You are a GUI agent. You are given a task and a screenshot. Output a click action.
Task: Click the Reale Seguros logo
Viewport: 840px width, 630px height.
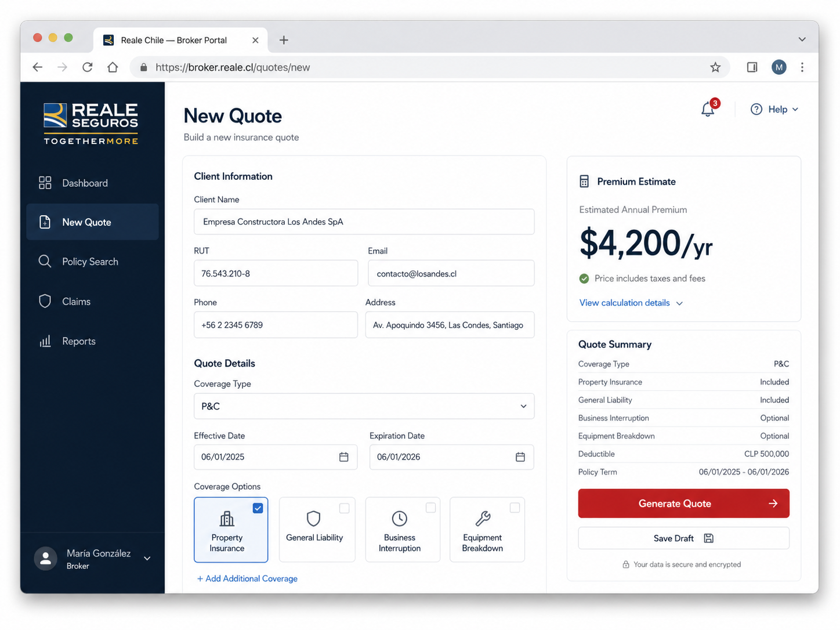(91, 124)
